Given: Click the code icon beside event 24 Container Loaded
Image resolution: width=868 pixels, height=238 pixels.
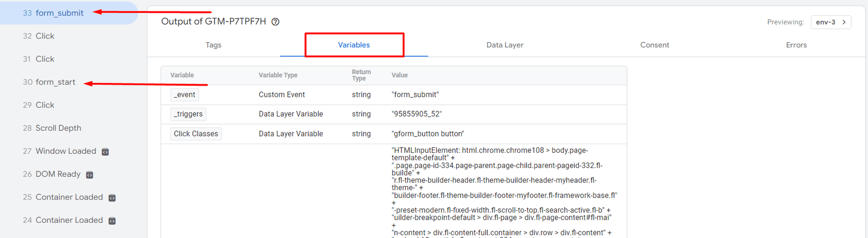Looking at the screenshot, I should coord(112,221).
